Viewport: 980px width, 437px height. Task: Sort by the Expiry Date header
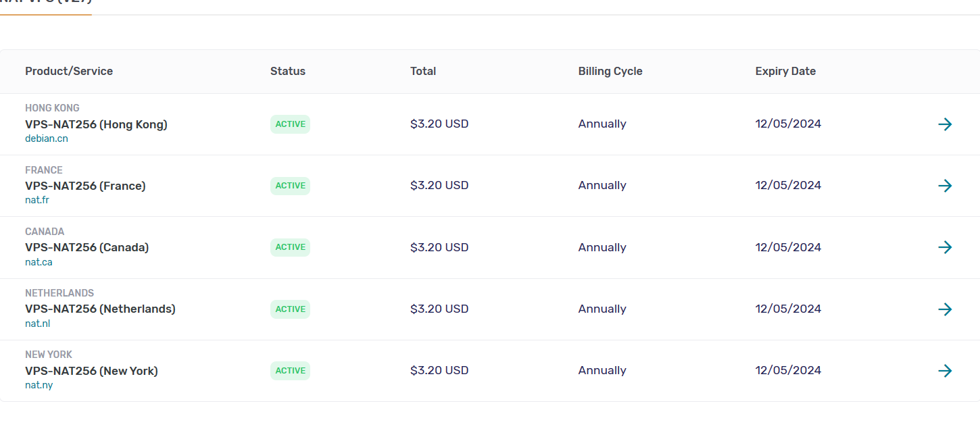(x=785, y=72)
